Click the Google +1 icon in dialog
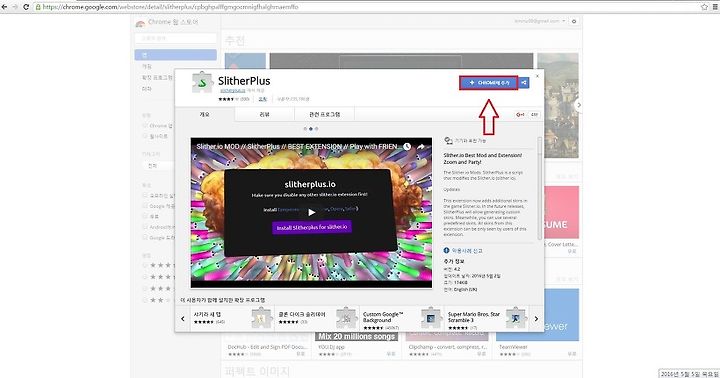The image size is (720, 378). coord(520,114)
